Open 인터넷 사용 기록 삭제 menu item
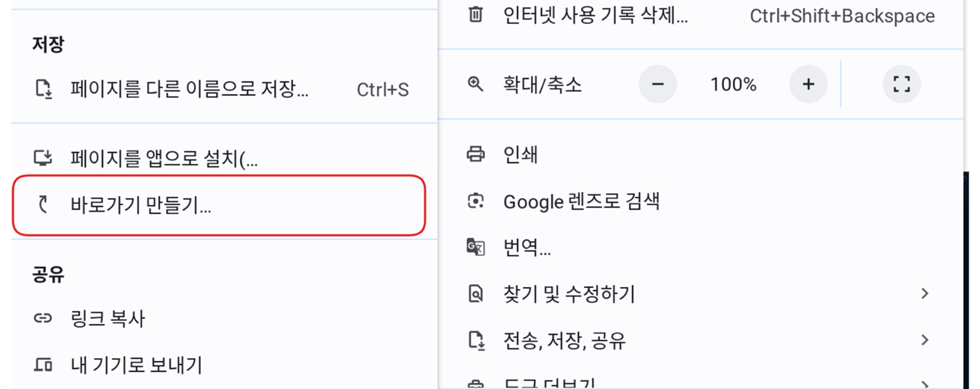The width and height of the screenshot is (980, 389). tap(595, 16)
